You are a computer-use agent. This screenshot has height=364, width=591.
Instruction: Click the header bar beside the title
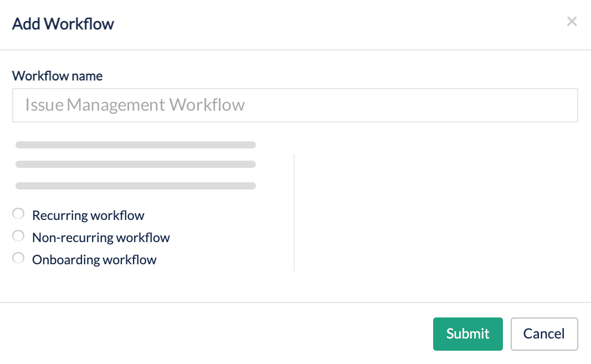[332, 24]
